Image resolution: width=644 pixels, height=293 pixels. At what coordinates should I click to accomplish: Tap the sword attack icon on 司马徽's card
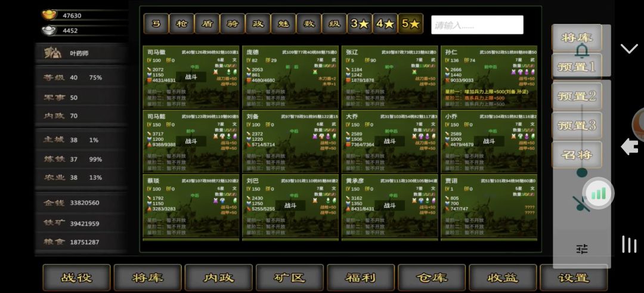(150, 69)
